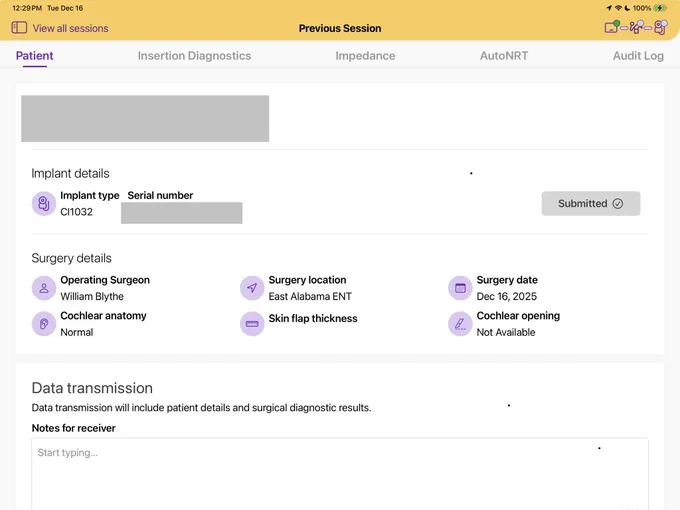Click the Serial number label

pos(160,195)
